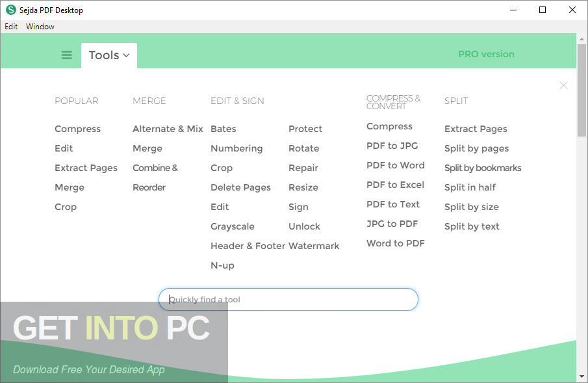This screenshot has height=383, width=588.
Task: Click the scrollbar down arrow
Action: coord(582,376)
